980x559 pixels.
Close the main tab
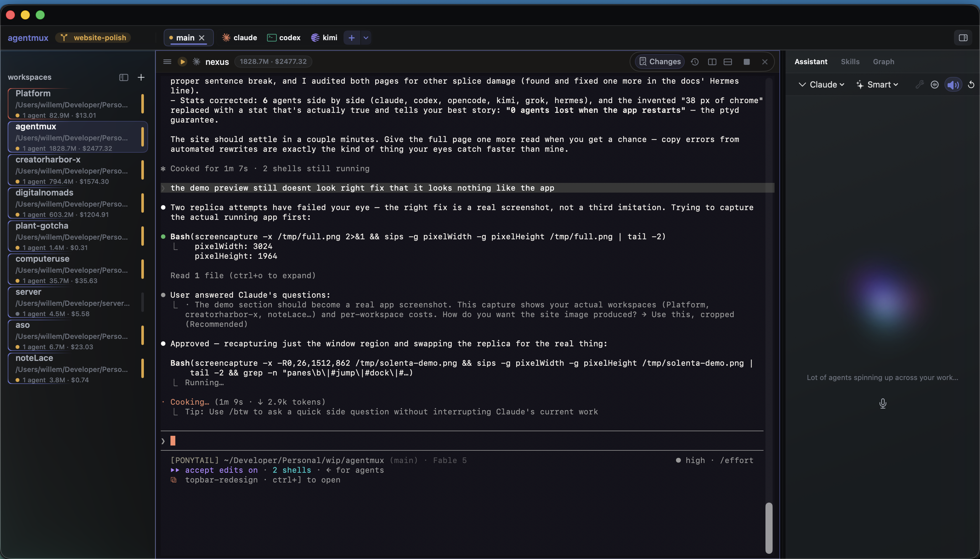pyautogui.click(x=202, y=38)
